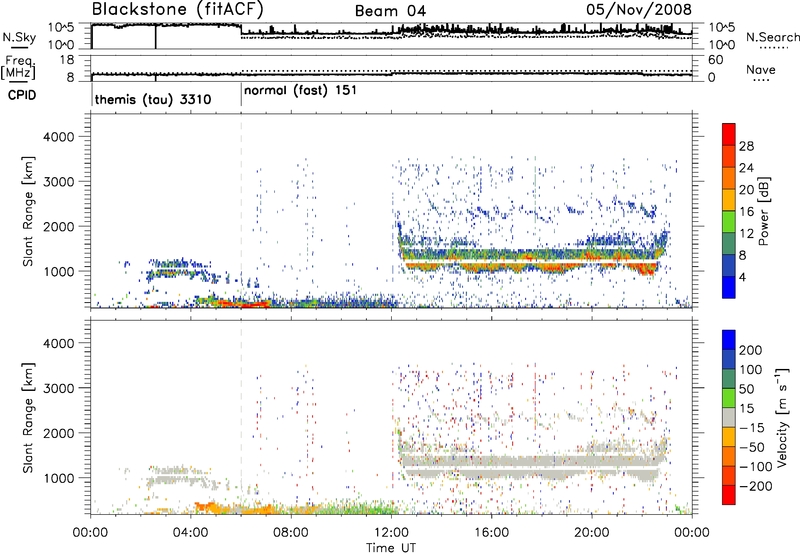Pick the blue velocity segment above 200
The image size is (800, 554).
(729, 340)
